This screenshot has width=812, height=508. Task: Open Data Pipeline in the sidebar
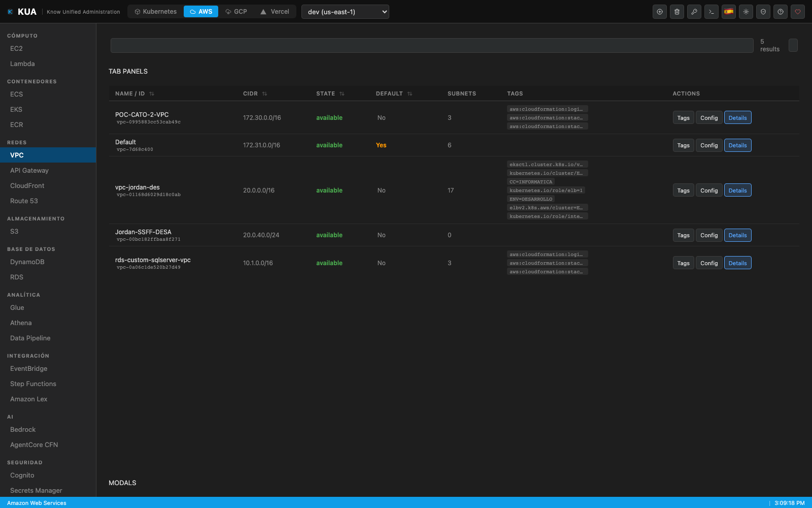pyautogui.click(x=48, y=338)
